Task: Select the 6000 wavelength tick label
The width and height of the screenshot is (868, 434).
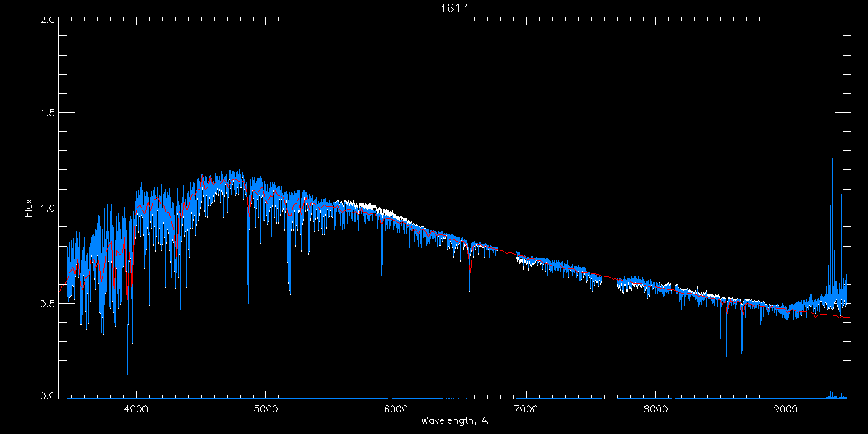Action: coord(396,408)
